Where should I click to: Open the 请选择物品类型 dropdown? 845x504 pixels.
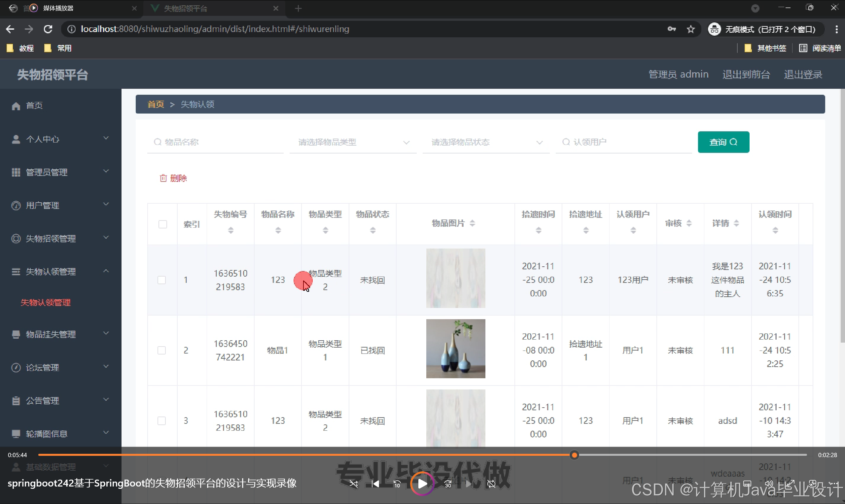coord(353,142)
